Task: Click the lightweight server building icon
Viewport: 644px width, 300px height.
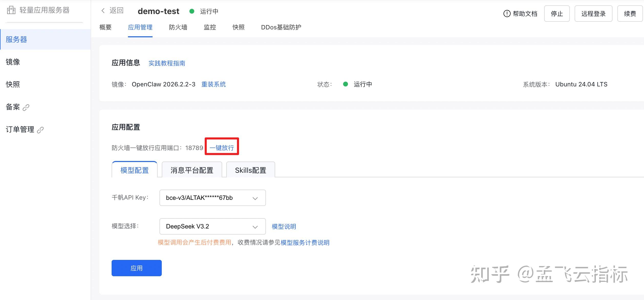Action: [x=11, y=10]
